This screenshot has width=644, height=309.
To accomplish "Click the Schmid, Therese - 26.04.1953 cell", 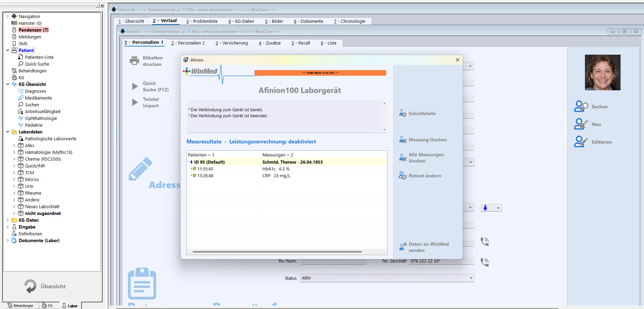I will coord(293,162).
